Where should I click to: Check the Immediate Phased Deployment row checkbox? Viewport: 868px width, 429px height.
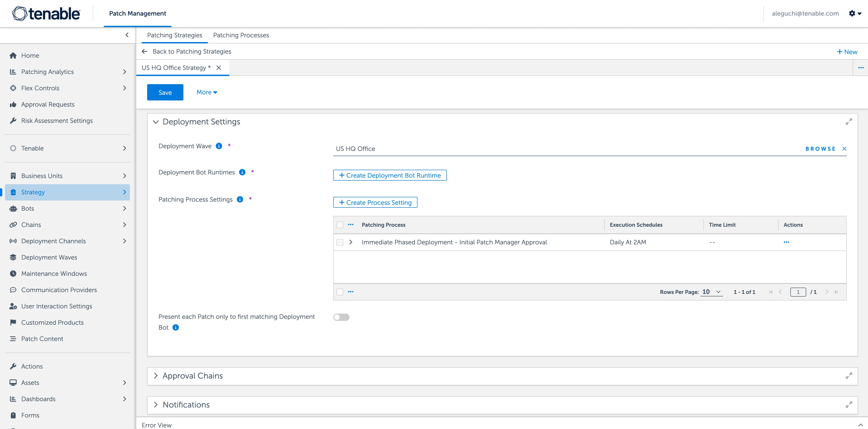pos(340,242)
